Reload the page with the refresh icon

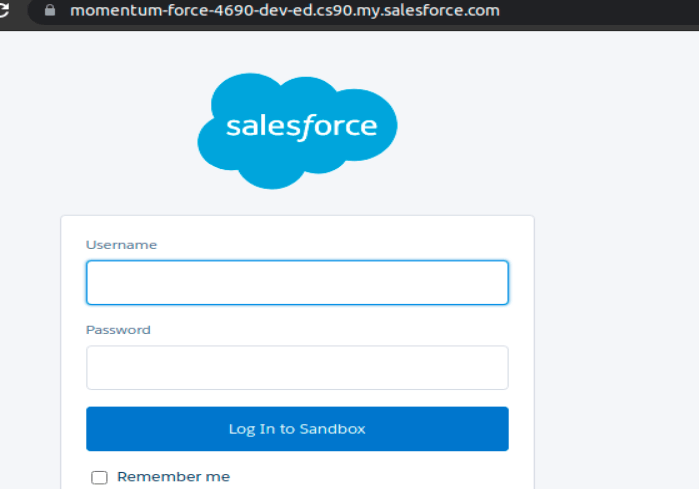coord(4,10)
